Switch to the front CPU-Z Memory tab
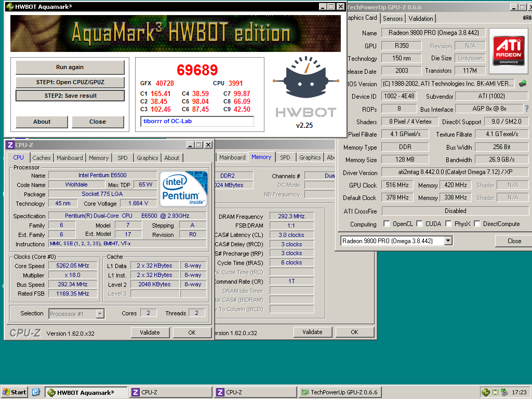 tap(99, 158)
